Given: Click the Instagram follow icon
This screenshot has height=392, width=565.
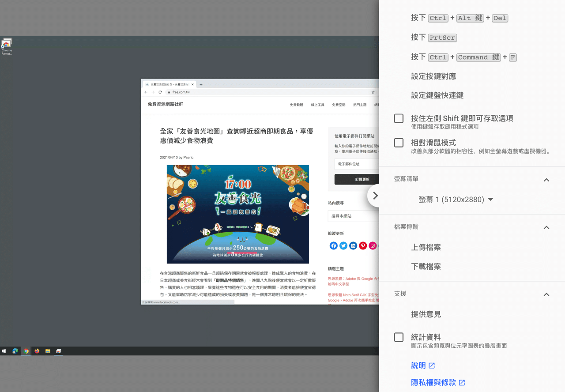Looking at the screenshot, I should pos(373,246).
